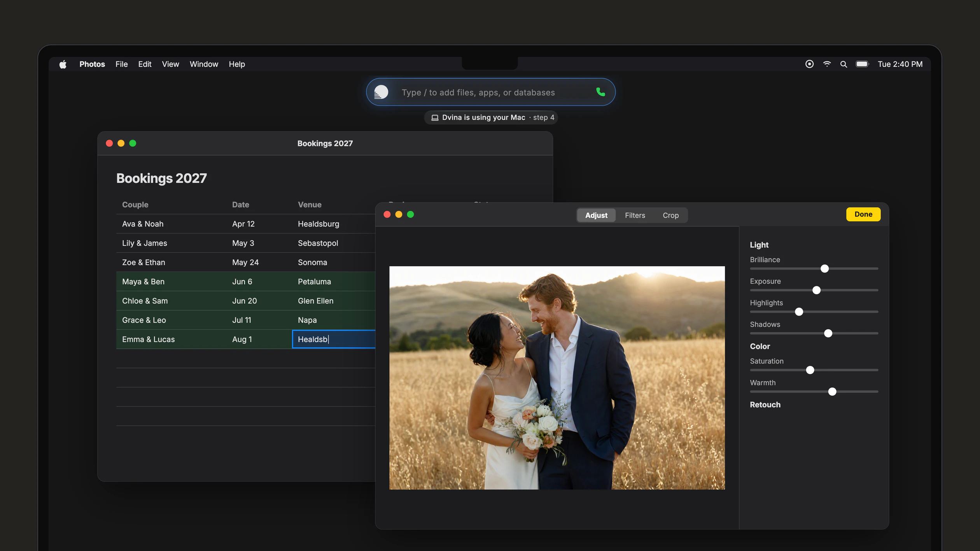This screenshot has width=980, height=551.
Task: Click the Wi-Fi status icon
Action: click(827, 64)
